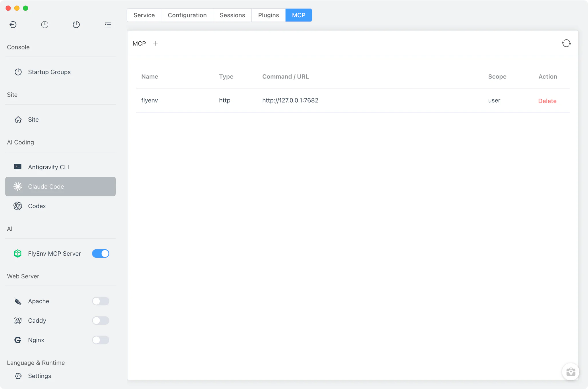Click the Site home icon
588x389 pixels.
(x=18, y=120)
